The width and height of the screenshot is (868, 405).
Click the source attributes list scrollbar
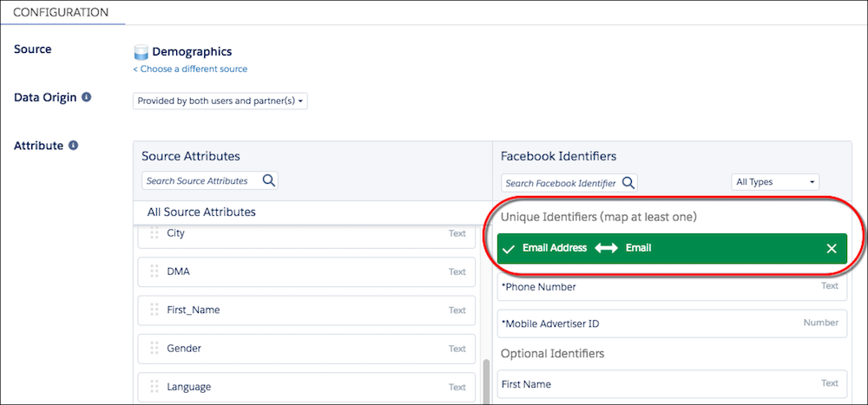486,382
